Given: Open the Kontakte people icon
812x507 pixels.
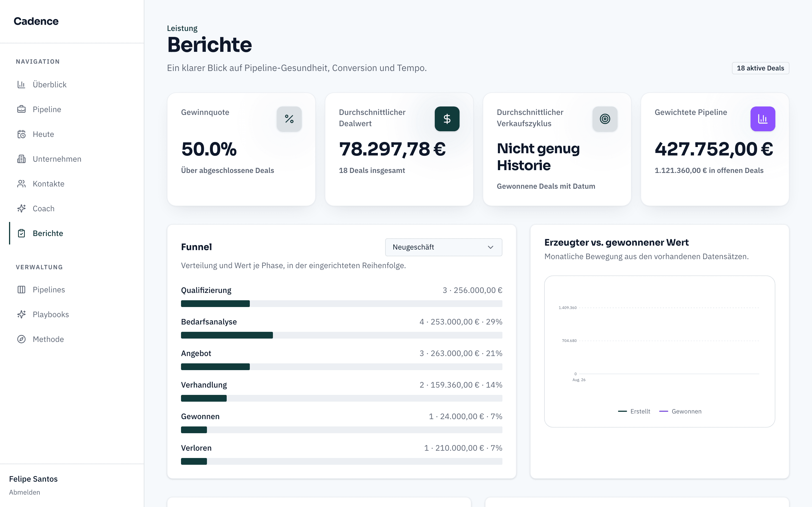Looking at the screenshot, I should [21, 184].
